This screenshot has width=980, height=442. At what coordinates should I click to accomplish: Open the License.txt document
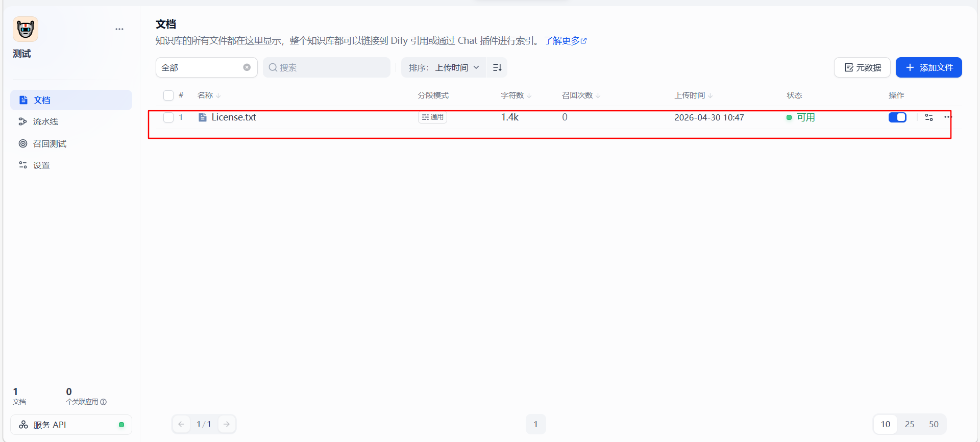coord(234,117)
